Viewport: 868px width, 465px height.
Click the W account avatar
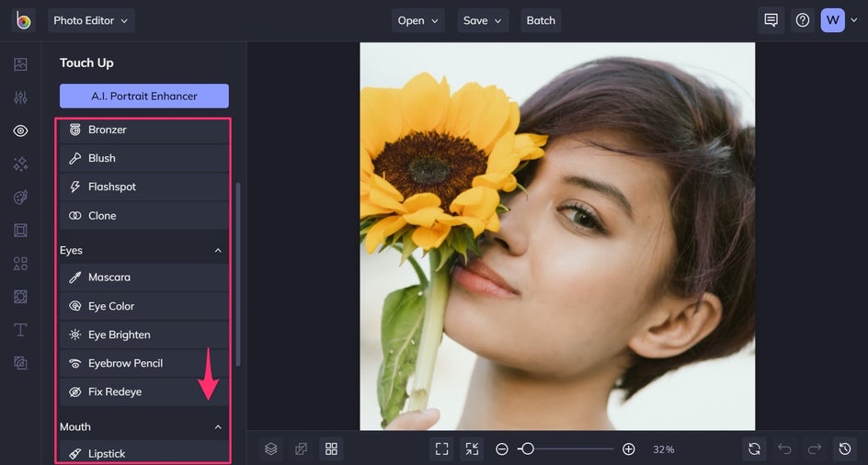(832, 20)
